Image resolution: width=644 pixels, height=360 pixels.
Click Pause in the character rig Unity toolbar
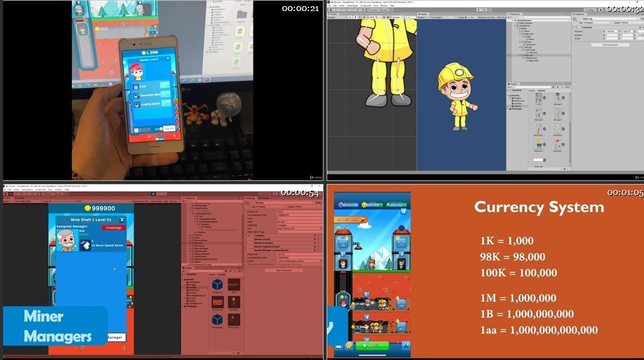(x=484, y=9)
